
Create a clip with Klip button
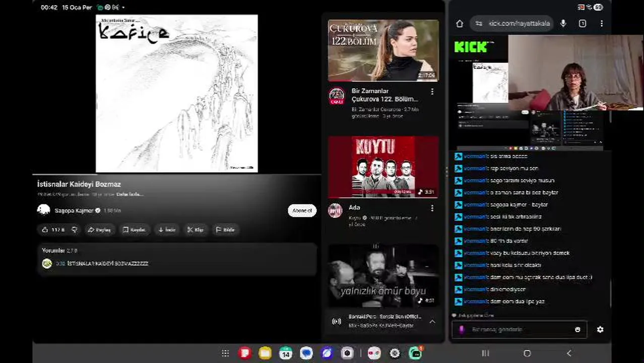[196, 230]
